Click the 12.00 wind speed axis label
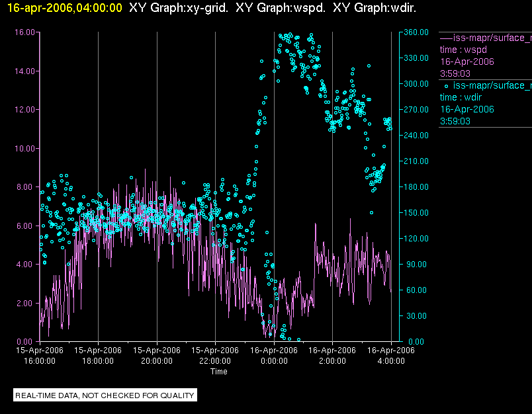532x414 pixels. click(24, 110)
